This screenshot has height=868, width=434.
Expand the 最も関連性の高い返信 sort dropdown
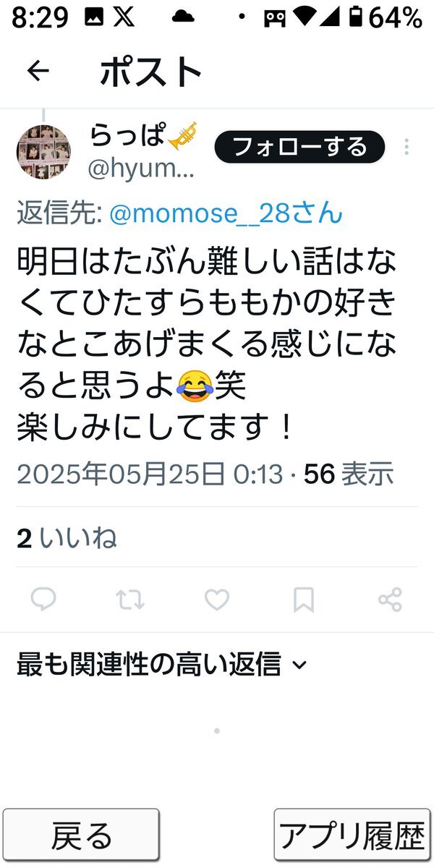162,663
